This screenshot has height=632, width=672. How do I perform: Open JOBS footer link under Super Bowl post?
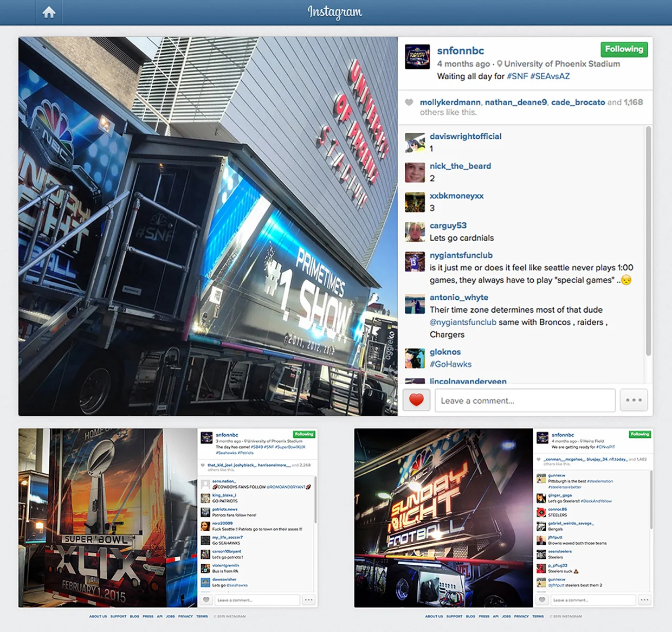tap(170, 616)
